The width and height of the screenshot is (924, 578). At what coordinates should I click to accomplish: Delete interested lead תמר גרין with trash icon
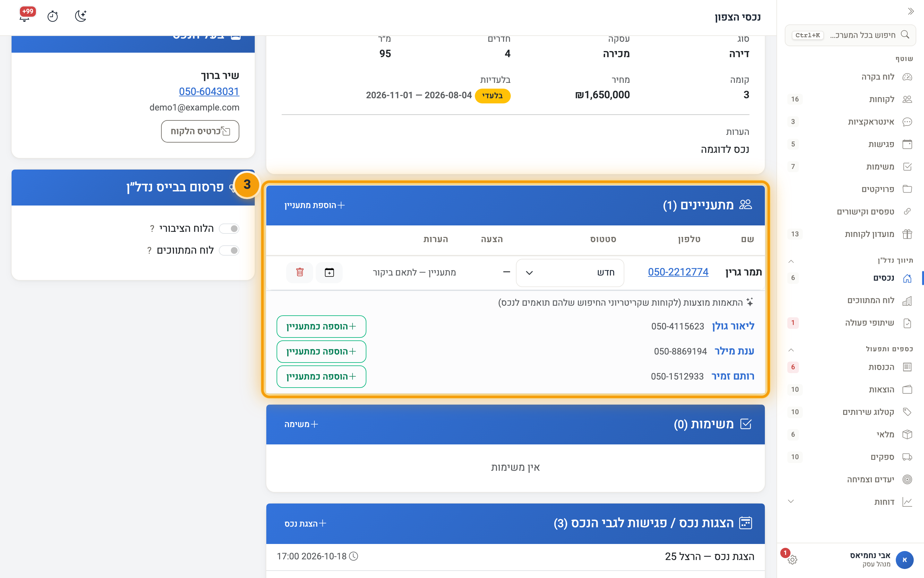tap(300, 272)
